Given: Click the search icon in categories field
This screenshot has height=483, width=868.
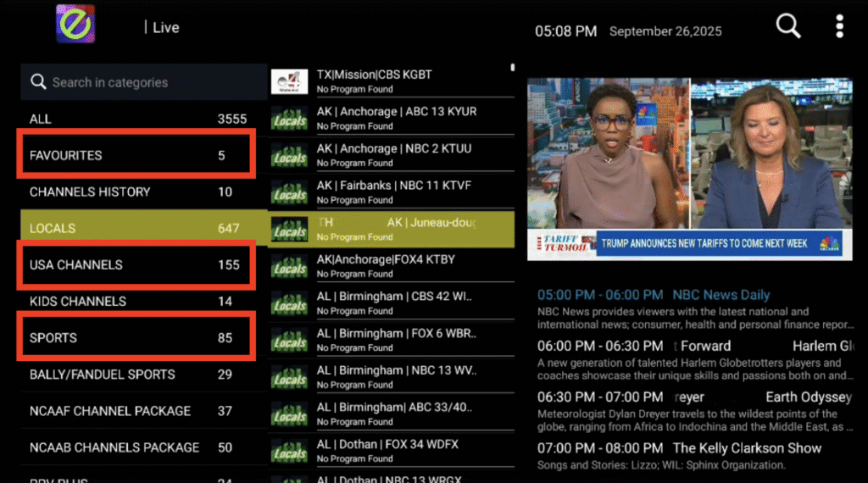Looking at the screenshot, I should 38,82.
